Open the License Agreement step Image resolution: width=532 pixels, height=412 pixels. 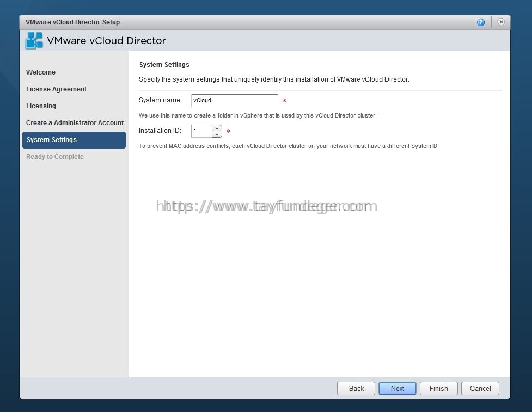56,89
